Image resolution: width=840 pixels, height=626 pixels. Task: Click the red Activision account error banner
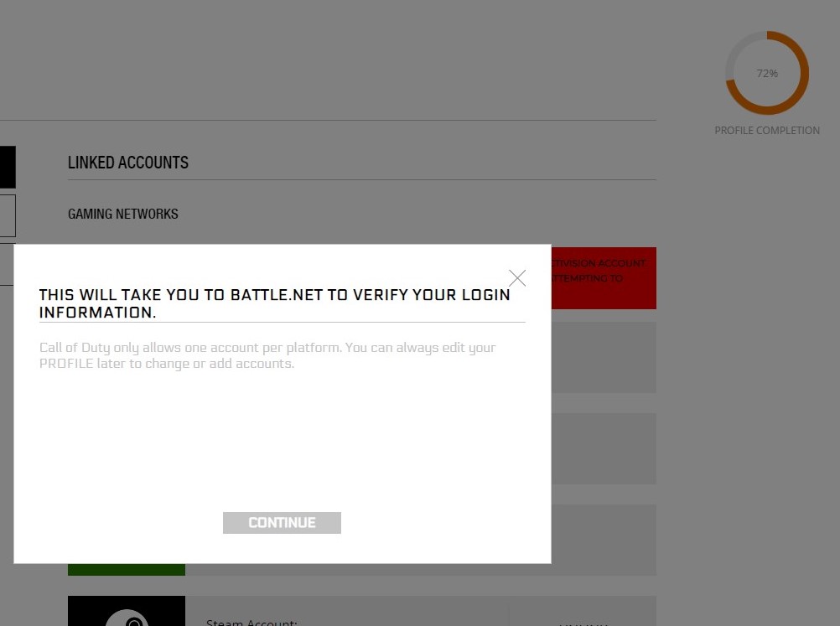[x=604, y=278]
